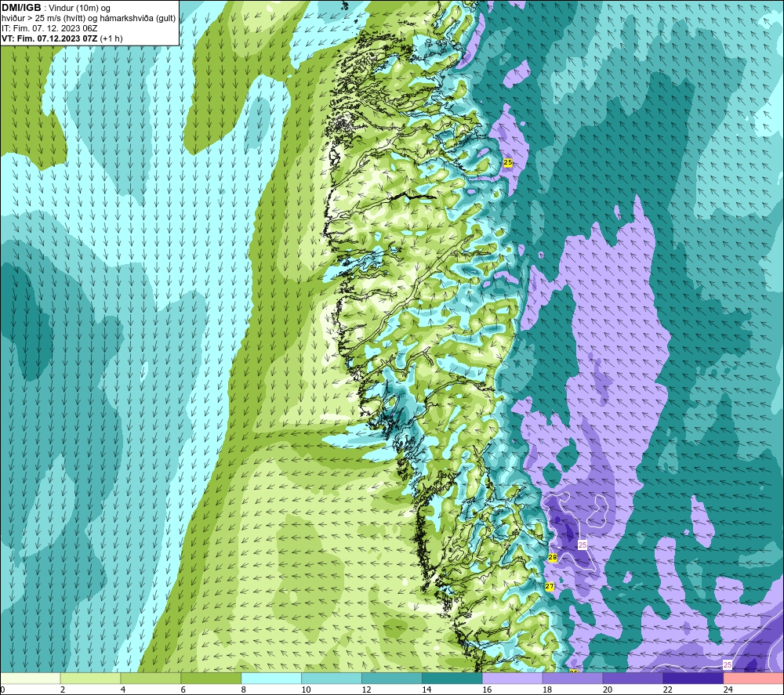Screen dimensions: 784x695
Task: Click the yellow "28" max gust label
Action: point(553,557)
